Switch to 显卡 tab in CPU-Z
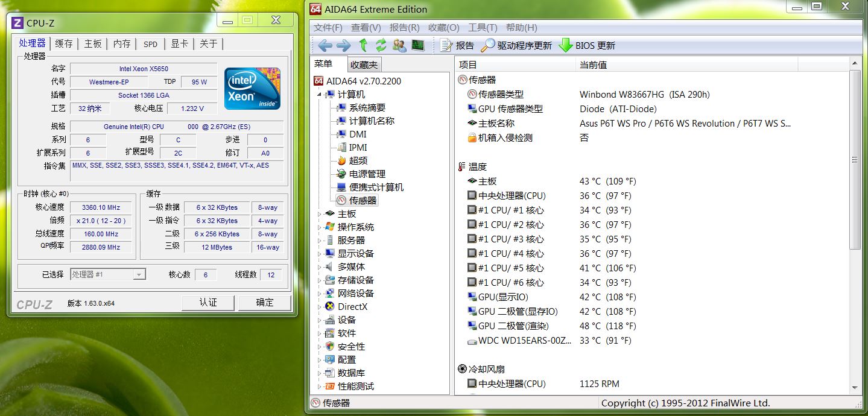 pos(180,43)
